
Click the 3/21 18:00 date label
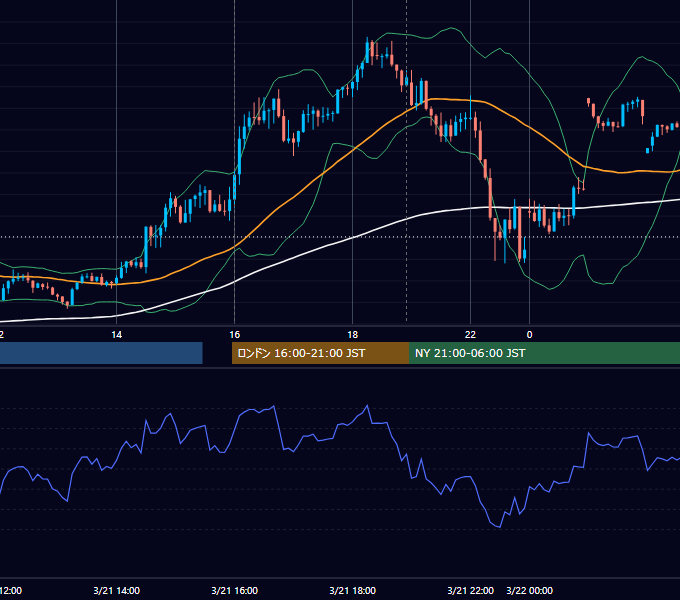(x=353, y=590)
